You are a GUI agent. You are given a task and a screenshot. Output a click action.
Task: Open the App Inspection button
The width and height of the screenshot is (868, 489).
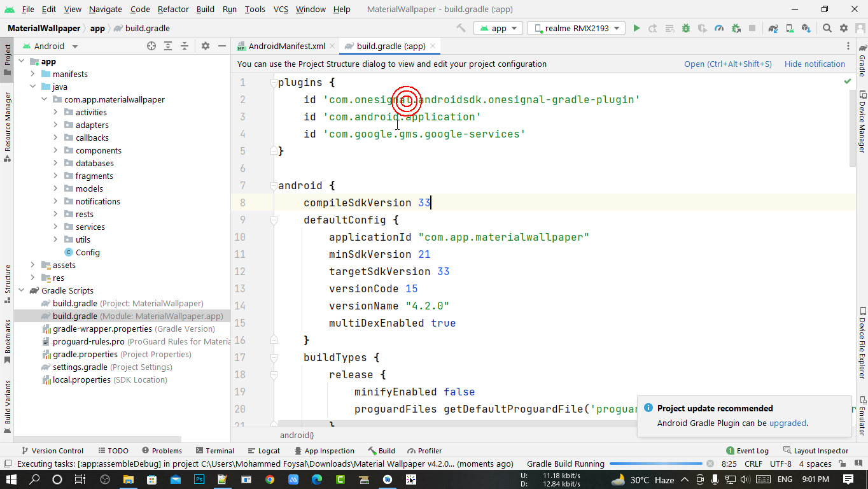coord(323,450)
